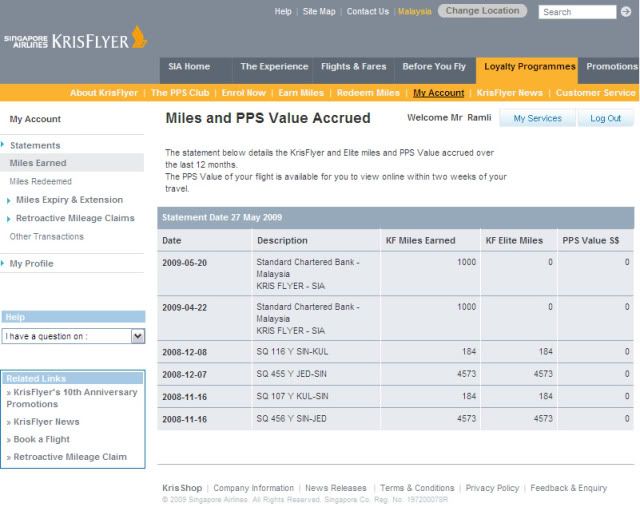This screenshot has height=507, width=640.
Task: Click the SQ 455 Y JED-SIN description
Action: (291, 374)
